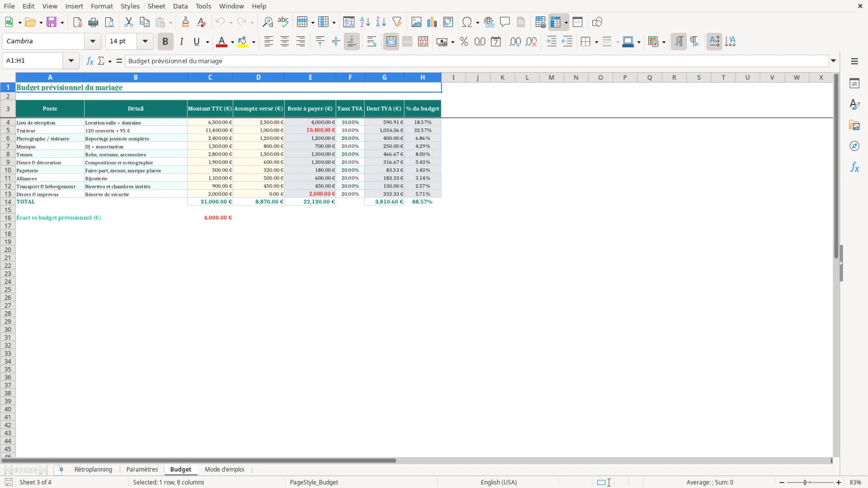The height and width of the screenshot is (488, 868).
Task: Align cell content to bottom
Action: (x=352, y=41)
